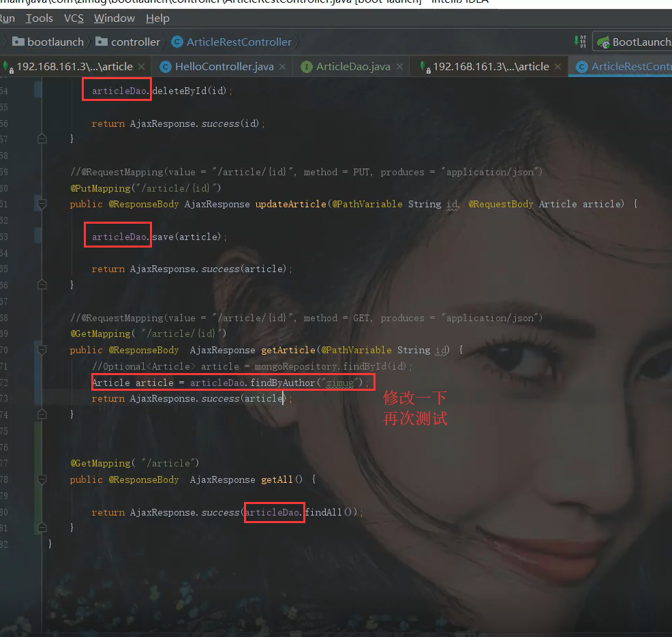Collapse getArticle method via gutter fold marker
The width and height of the screenshot is (672, 637).
[x=42, y=350]
